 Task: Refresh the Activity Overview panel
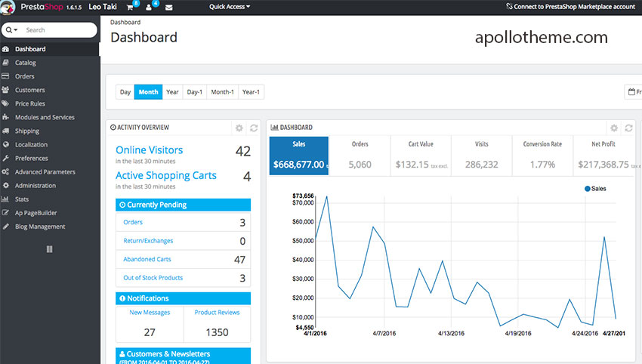pyautogui.click(x=254, y=128)
